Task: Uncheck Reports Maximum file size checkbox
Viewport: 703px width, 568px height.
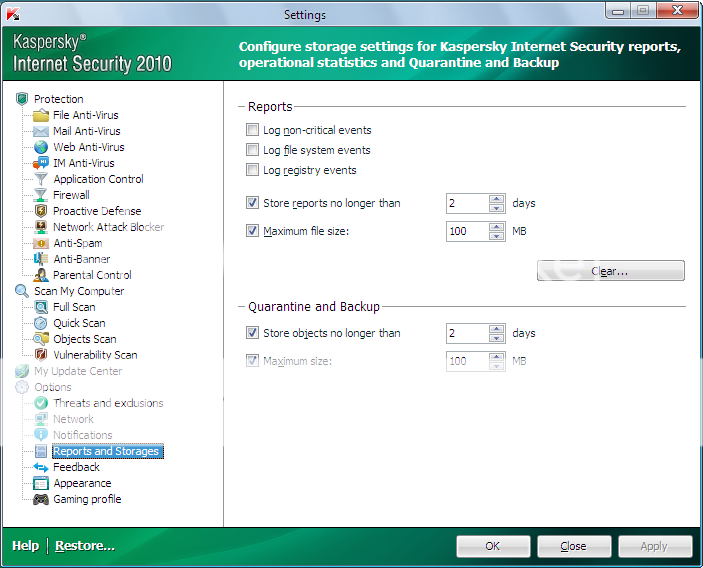Action: coord(252,231)
